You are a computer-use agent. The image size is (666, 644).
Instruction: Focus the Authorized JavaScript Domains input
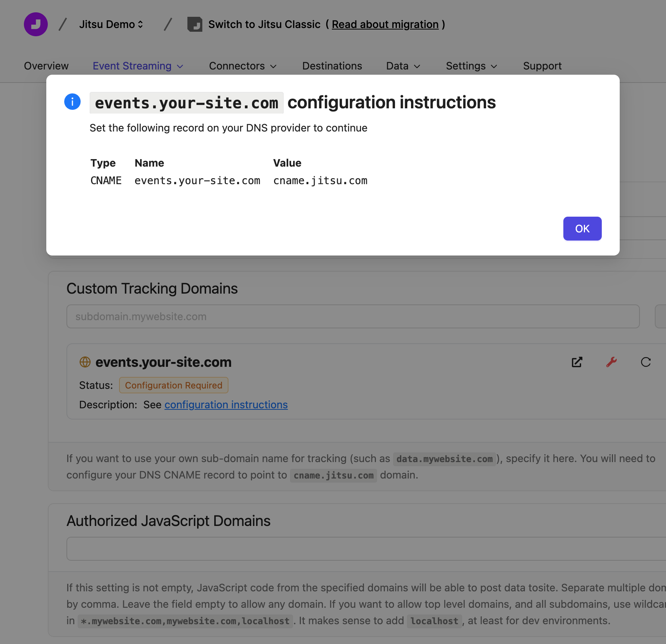tap(366, 549)
